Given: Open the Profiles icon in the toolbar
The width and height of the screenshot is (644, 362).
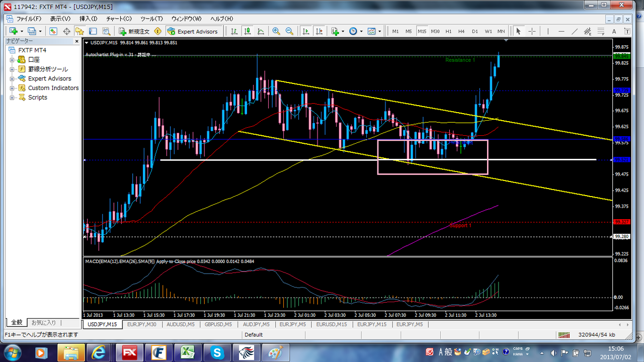Looking at the screenshot, I should 32,31.
